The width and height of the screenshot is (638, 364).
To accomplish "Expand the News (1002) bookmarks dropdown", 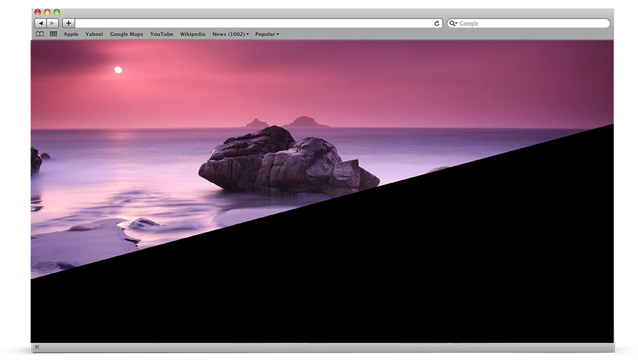I will (x=230, y=34).
